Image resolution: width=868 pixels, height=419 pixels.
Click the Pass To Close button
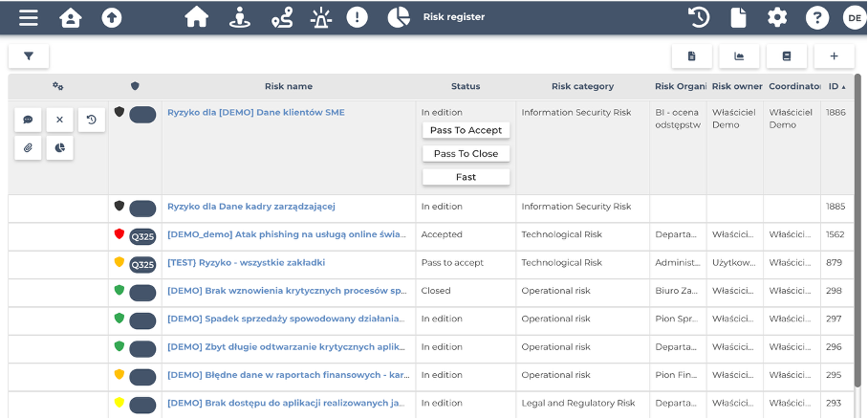(x=466, y=153)
